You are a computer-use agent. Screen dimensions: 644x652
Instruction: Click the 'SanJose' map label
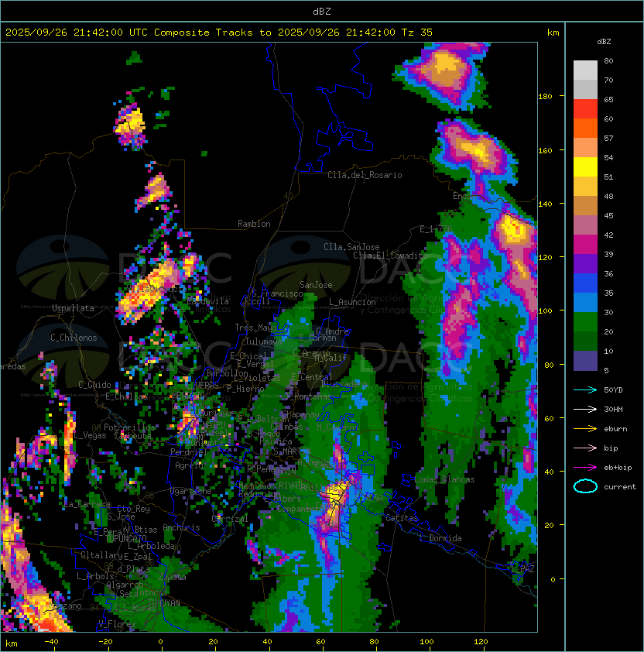pyautogui.click(x=316, y=285)
